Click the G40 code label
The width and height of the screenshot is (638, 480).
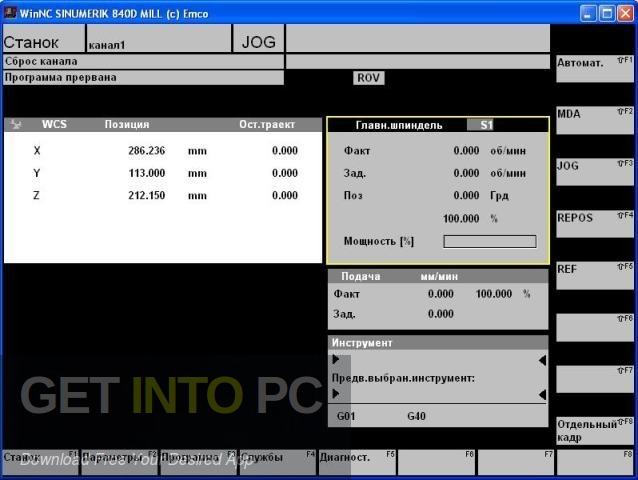(416, 416)
